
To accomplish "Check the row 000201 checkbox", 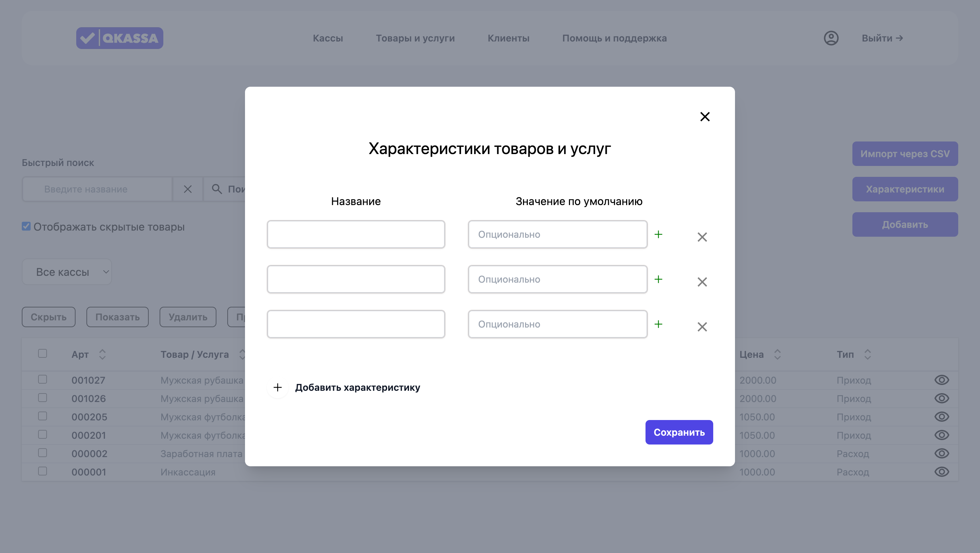I will pyautogui.click(x=43, y=434).
